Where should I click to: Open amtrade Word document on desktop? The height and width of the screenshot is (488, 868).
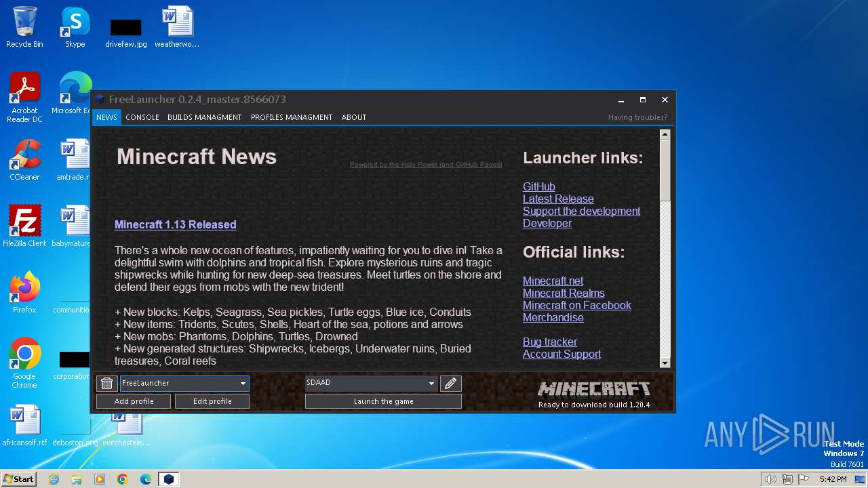73,160
